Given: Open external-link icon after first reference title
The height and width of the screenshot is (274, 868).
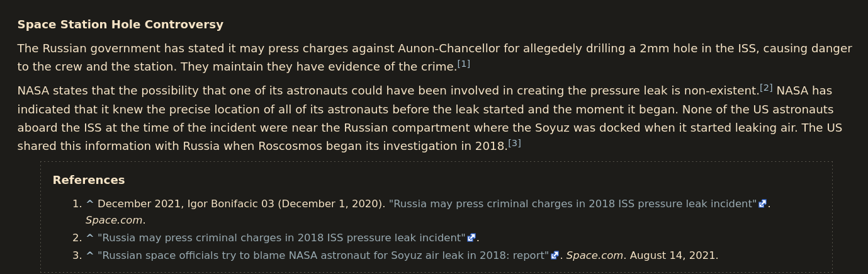Looking at the screenshot, I should tap(762, 203).
